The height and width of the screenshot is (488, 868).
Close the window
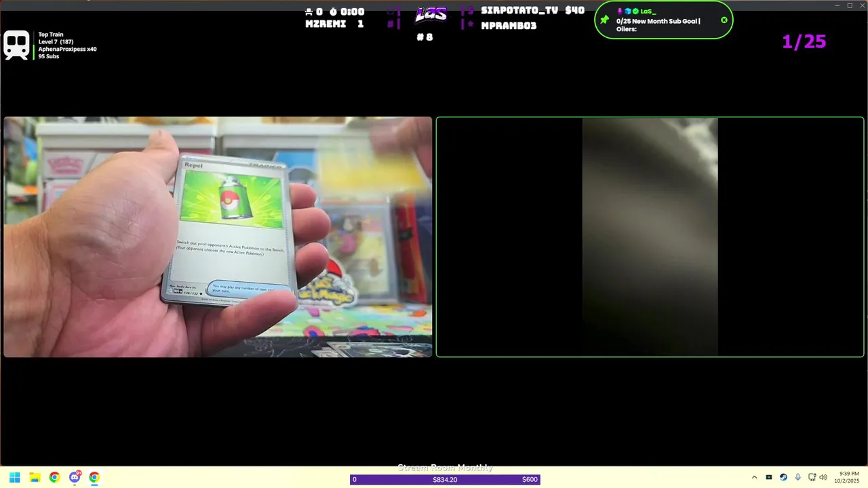click(861, 5)
